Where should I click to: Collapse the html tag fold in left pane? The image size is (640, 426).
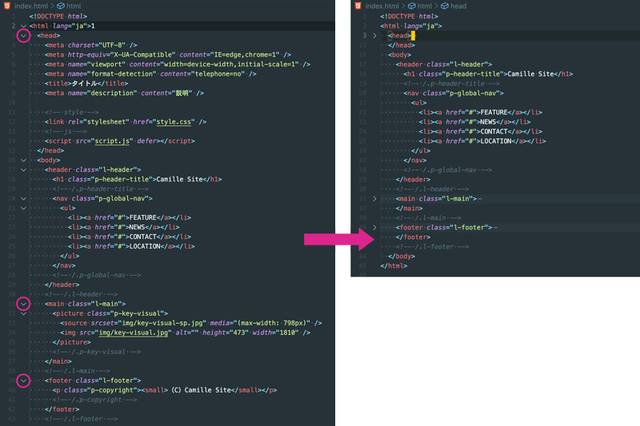point(23,26)
